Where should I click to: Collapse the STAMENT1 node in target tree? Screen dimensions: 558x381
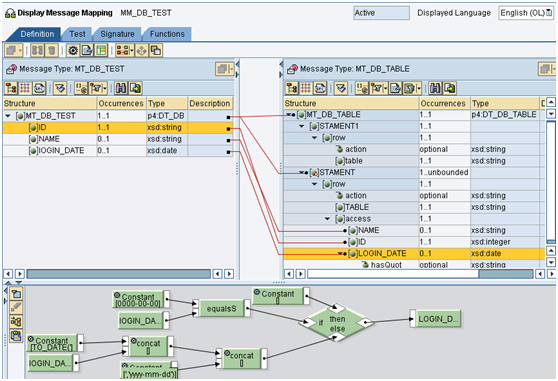click(x=302, y=126)
